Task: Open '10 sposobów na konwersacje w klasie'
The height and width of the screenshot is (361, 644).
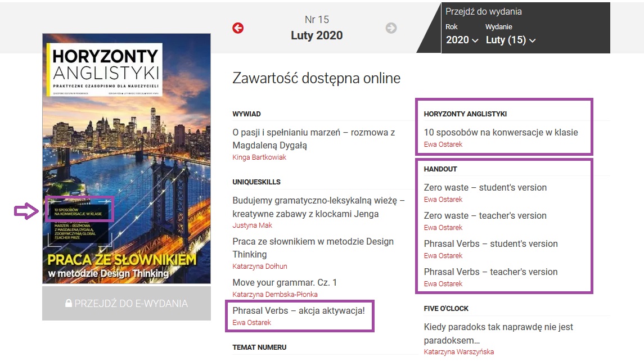Action: pos(501,132)
